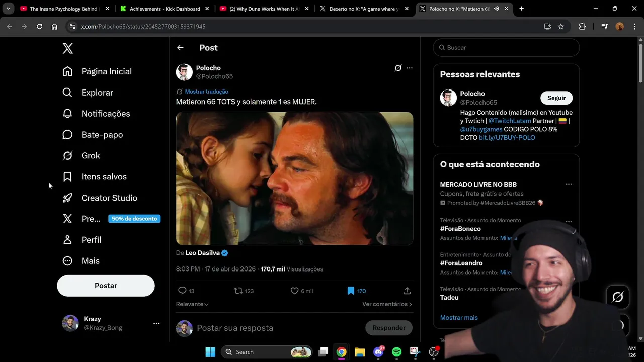Click the floating Grok button
The image size is (644, 362).
(x=617, y=297)
